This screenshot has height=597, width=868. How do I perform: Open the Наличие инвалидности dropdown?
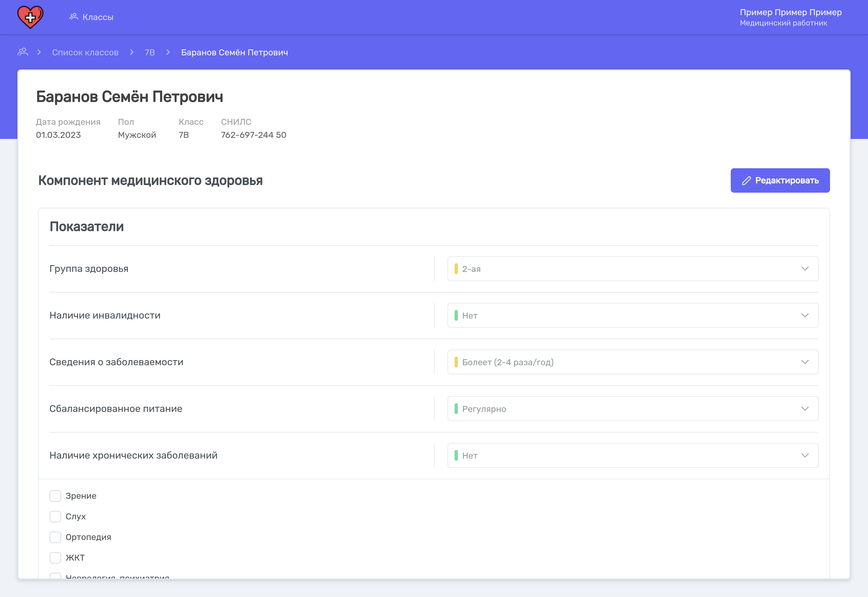[633, 315]
